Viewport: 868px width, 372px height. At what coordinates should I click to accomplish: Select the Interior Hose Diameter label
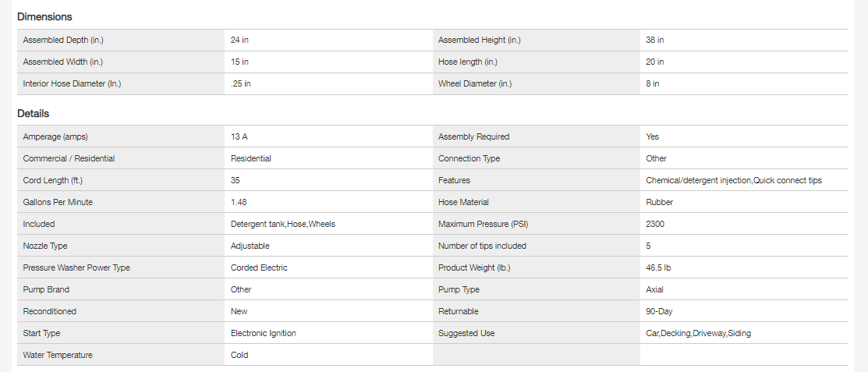pyautogui.click(x=73, y=83)
